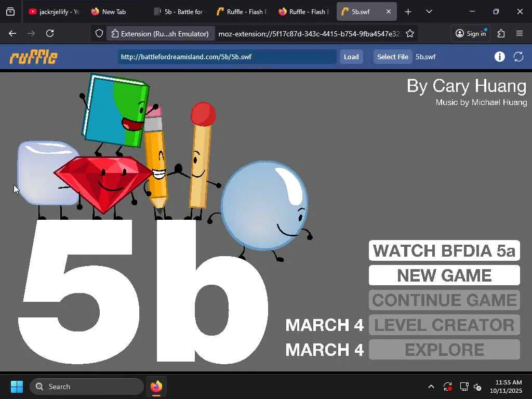Reload the current page
Screen dimensions: 532x399
point(50,33)
